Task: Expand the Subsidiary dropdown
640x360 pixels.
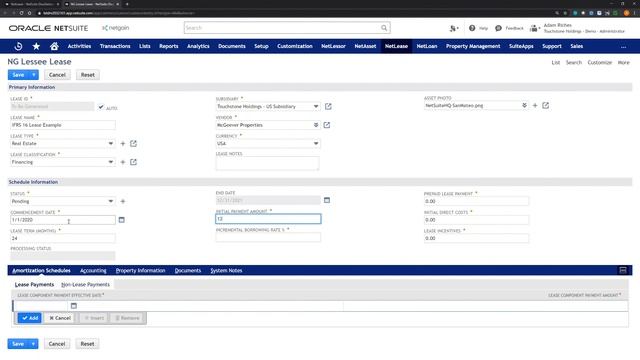Action: click(316, 107)
